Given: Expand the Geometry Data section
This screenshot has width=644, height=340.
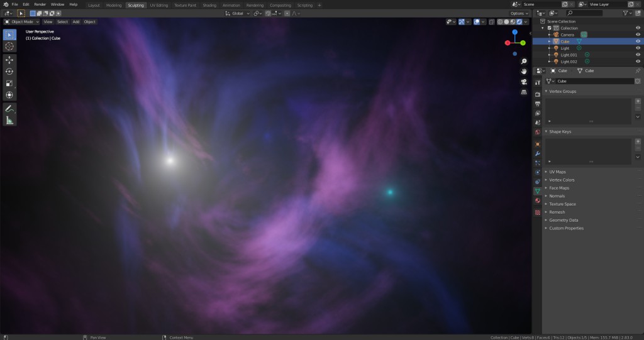Looking at the screenshot, I should (x=563, y=220).
